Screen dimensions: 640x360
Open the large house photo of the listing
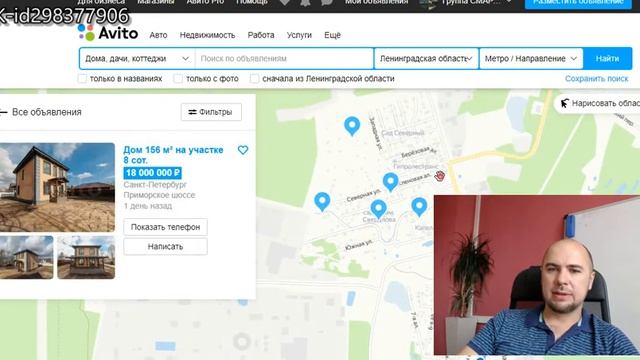click(x=57, y=187)
